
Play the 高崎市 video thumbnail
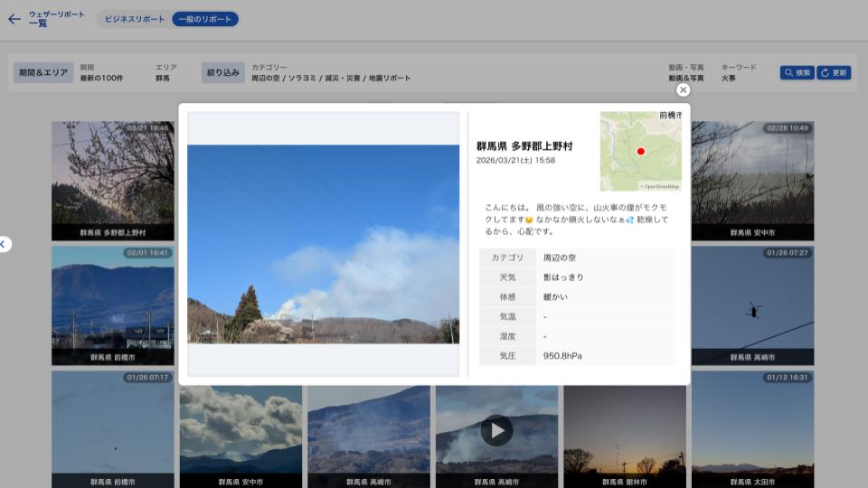coord(496,430)
